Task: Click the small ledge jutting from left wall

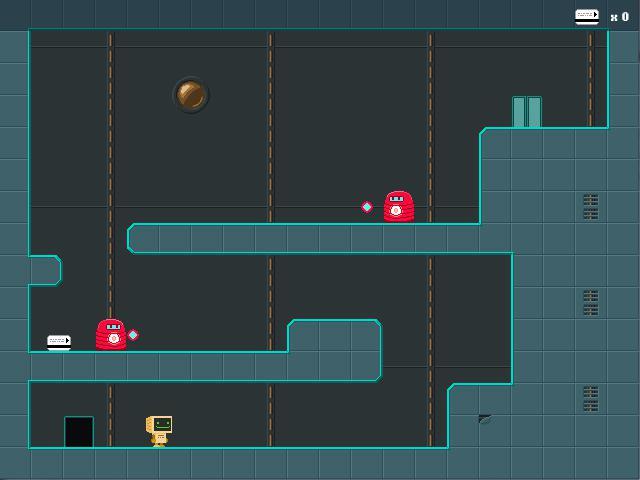Action: click(x=45, y=270)
